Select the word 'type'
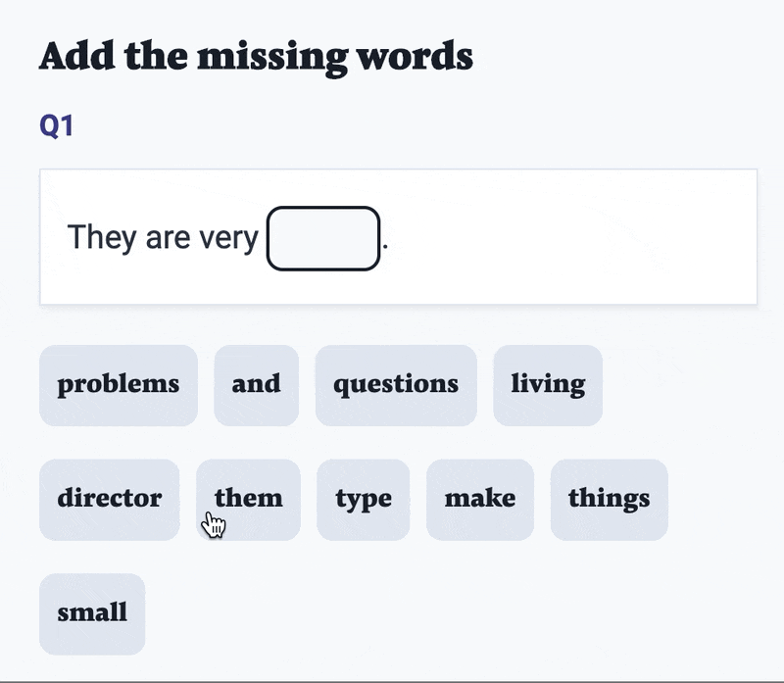 pyautogui.click(x=364, y=499)
